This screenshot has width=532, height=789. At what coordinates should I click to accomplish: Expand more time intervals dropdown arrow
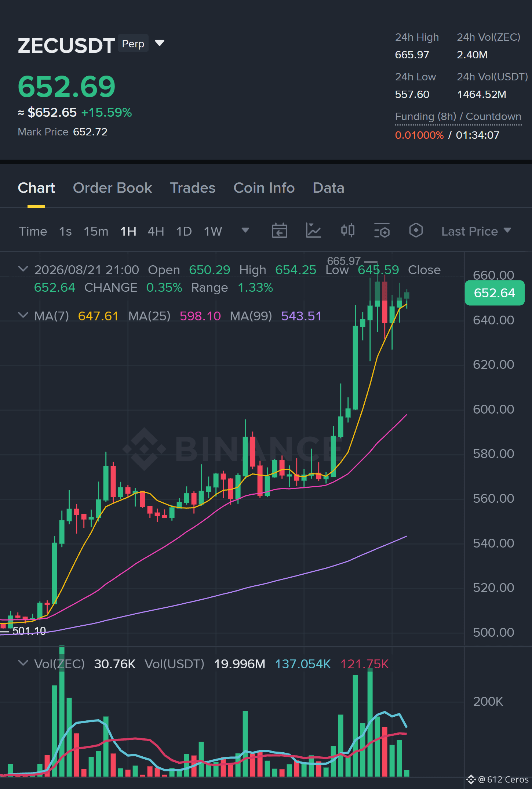(x=245, y=230)
